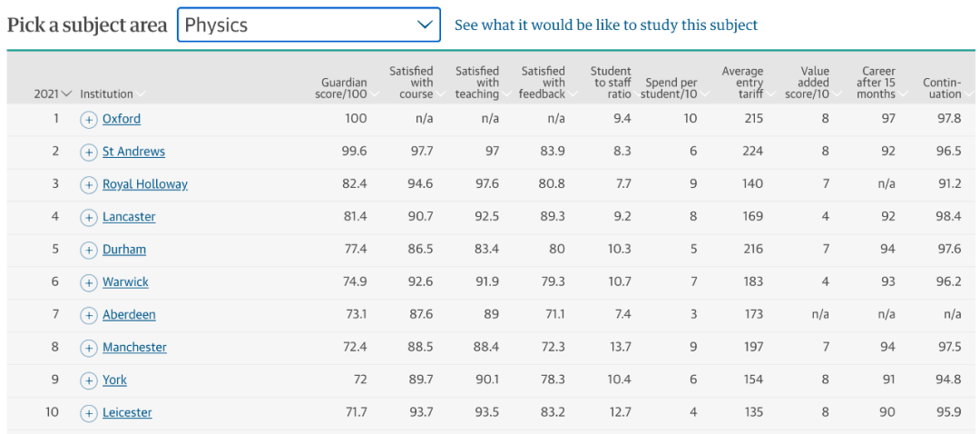Open the Oxford institution link
This screenshot has height=434, width=980.
pyautogui.click(x=122, y=119)
